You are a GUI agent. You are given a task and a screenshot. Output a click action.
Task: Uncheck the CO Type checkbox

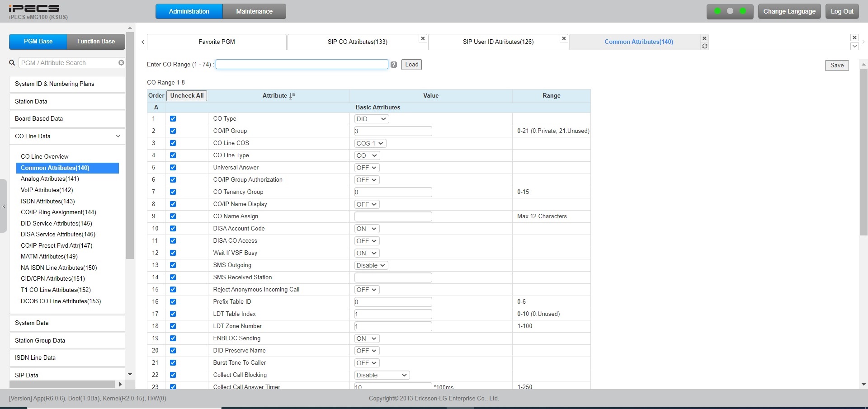(x=173, y=119)
